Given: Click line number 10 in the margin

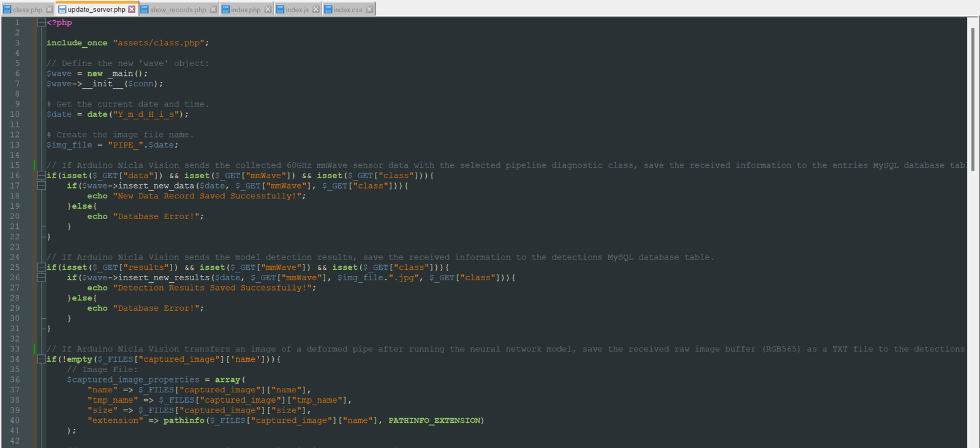Looking at the screenshot, I should 15,114.
